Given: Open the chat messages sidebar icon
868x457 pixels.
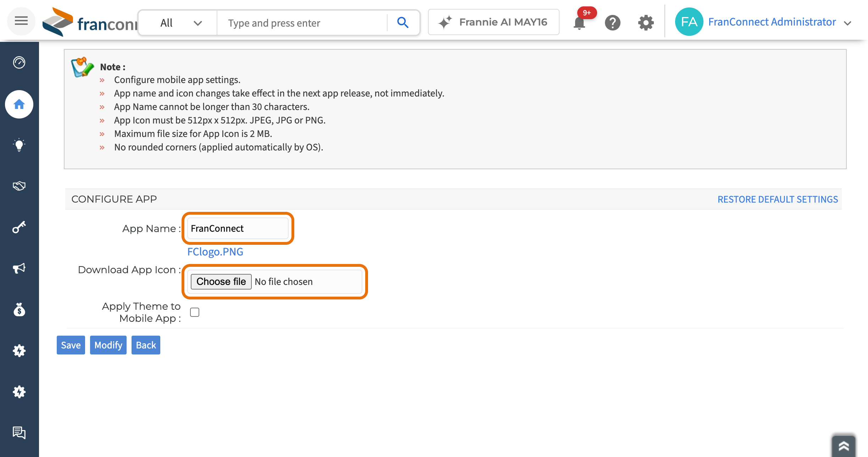Looking at the screenshot, I should click(19, 433).
